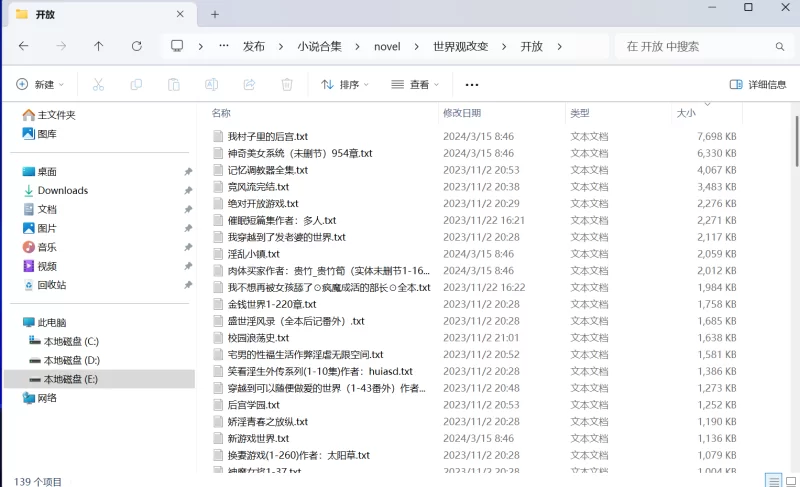The width and height of the screenshot is (800, 487).
Task: Switch to large thumbnails view in status bar
Action: click(x=791, y=480)
